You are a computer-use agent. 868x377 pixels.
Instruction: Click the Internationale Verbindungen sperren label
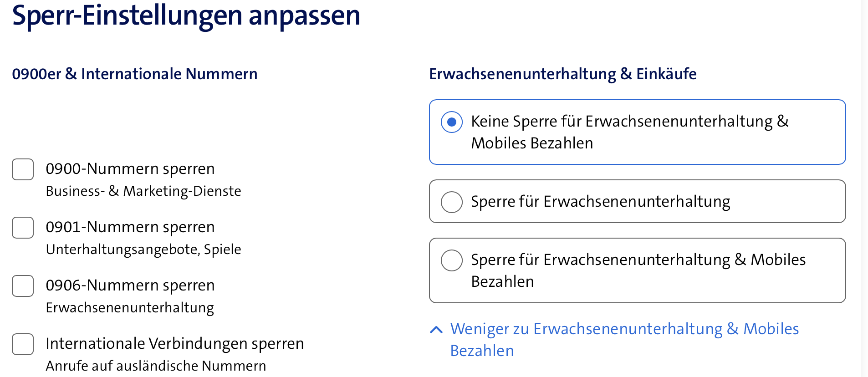(x=175, y=344)
